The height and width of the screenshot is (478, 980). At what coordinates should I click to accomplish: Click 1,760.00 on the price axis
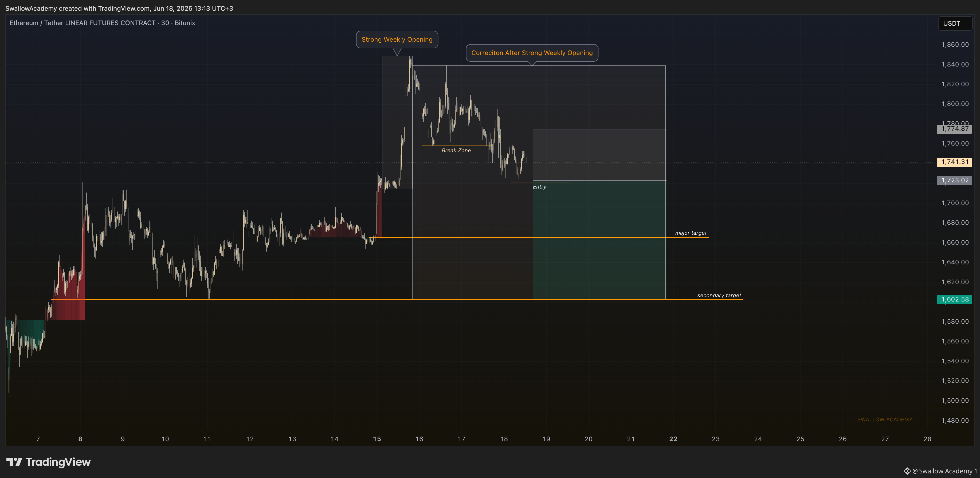click(x=955, y=143)
